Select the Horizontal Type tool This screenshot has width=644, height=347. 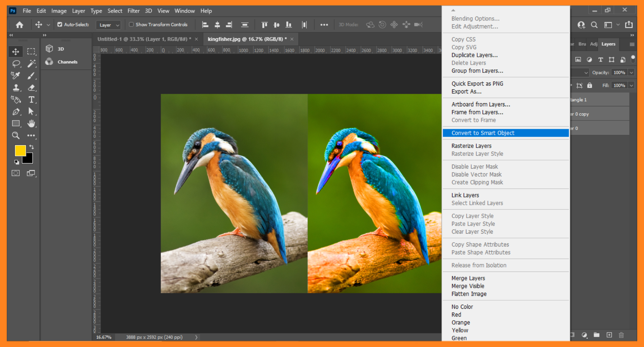click(32, 100)
